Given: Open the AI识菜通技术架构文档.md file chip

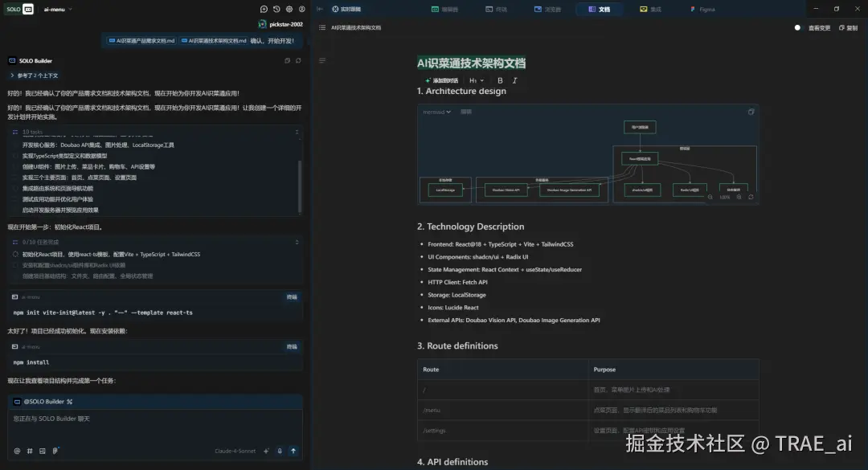Looking at the screenshot, I should tap(214, 40).
